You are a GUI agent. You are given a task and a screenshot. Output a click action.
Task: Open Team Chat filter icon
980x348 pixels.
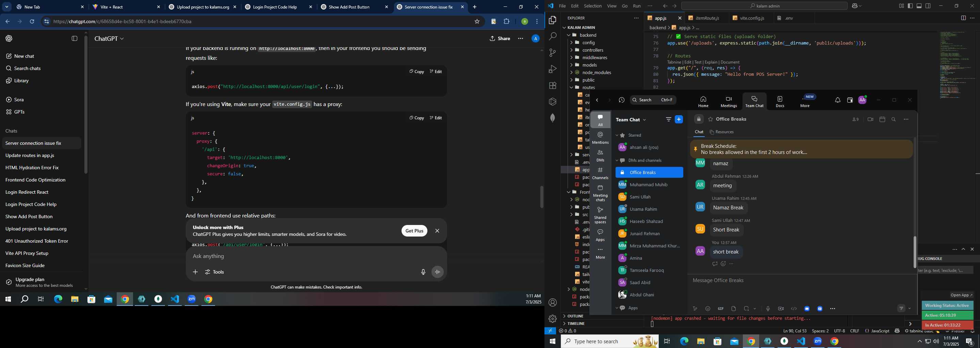668,119
